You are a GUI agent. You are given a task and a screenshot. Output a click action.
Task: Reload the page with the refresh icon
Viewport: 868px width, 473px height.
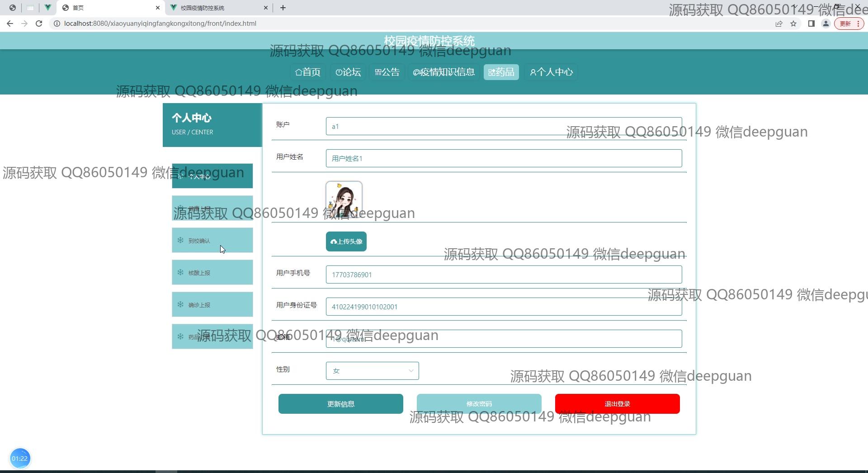click(39, 24)
